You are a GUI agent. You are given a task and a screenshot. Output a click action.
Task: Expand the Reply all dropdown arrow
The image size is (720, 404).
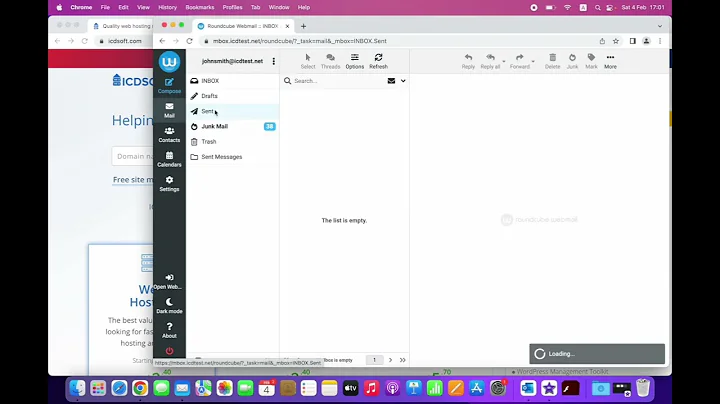coord(504,61)
